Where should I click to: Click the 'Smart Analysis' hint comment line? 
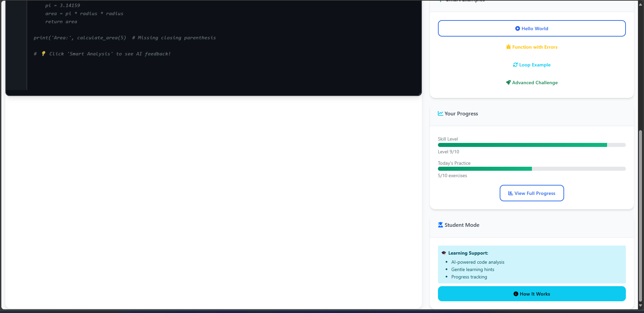pos(102,54)
